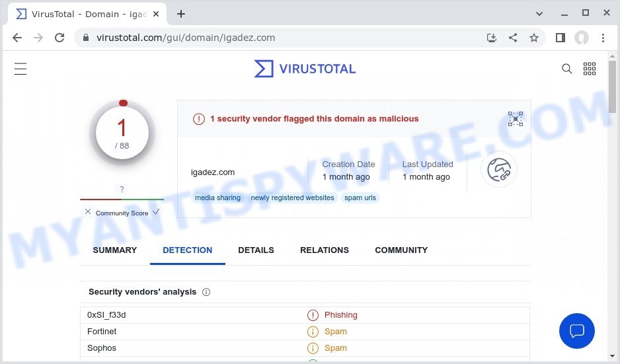Click the Spam warning icon for Fortinet
Image resolution: width=620 pixels, height=364 pixels.
tap(313, 332)
